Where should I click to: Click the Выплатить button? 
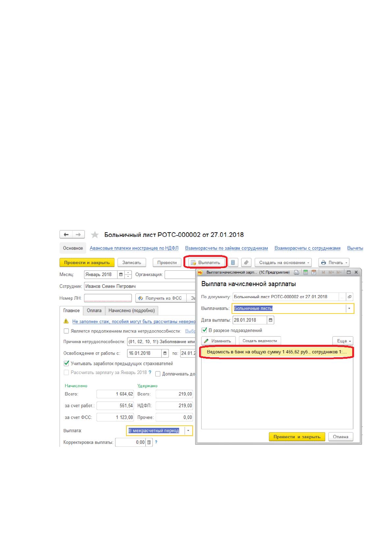tap(206, 263)
